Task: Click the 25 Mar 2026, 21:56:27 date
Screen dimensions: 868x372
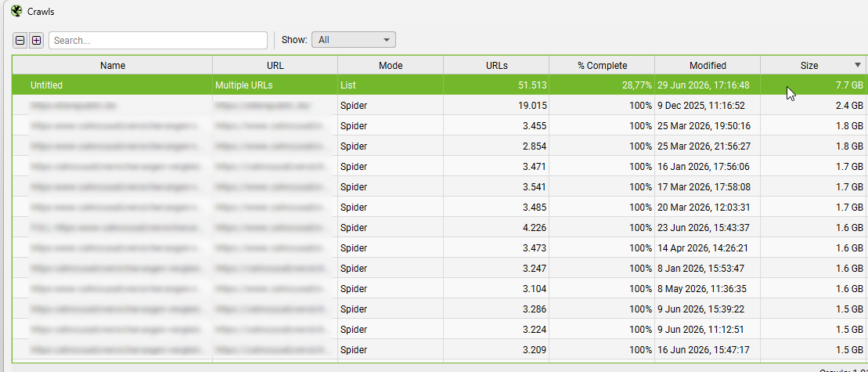Action: click(x=704, y=146)
